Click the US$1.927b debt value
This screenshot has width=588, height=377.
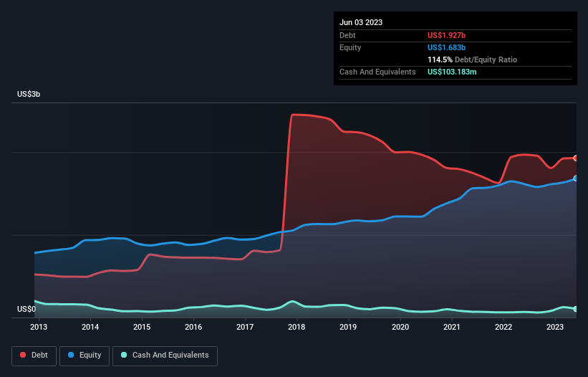pos(446,35)
